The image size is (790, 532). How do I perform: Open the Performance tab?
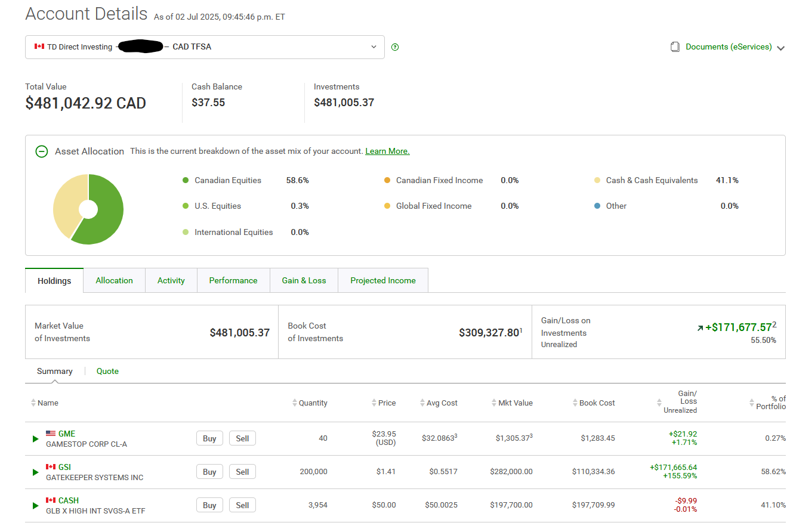233,280
